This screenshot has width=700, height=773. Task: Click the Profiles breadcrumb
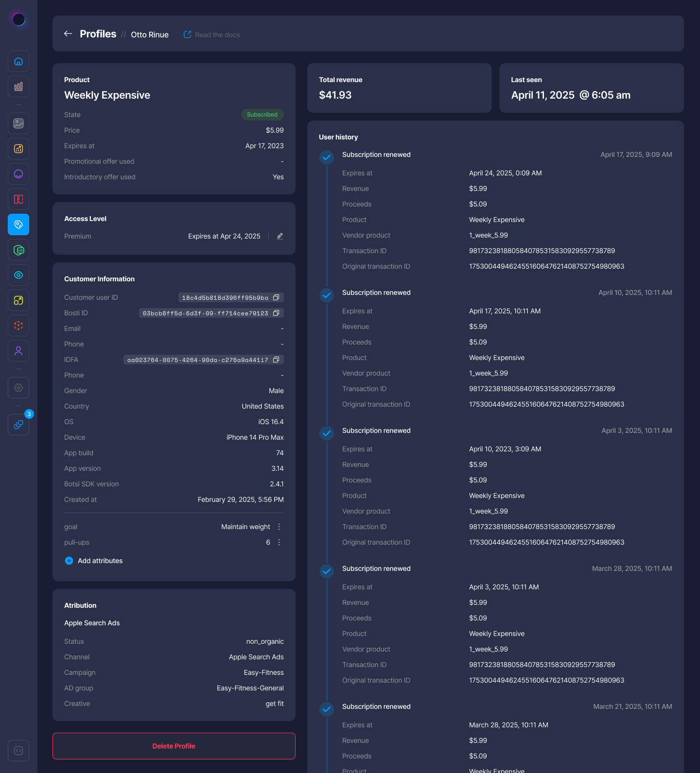pos(98,34)
